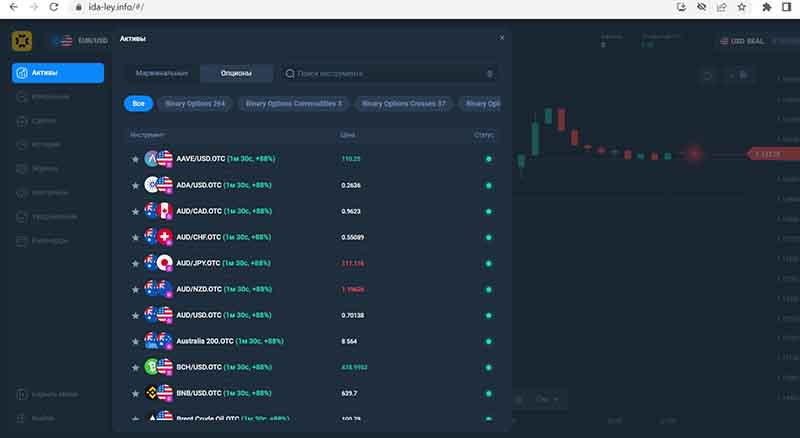Click the Инструмент column header
This screenshot has height=438, width=800.
pos(147,135)
